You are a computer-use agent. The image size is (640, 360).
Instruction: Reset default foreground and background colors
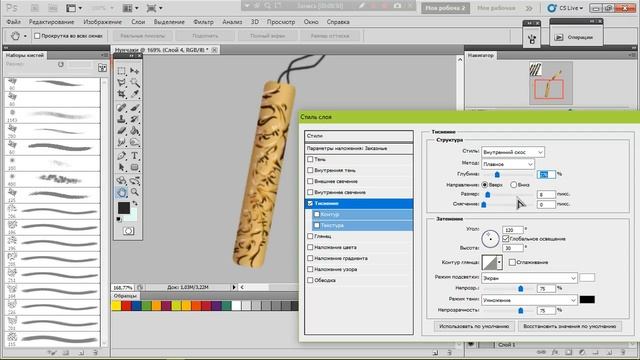(119, 219)
